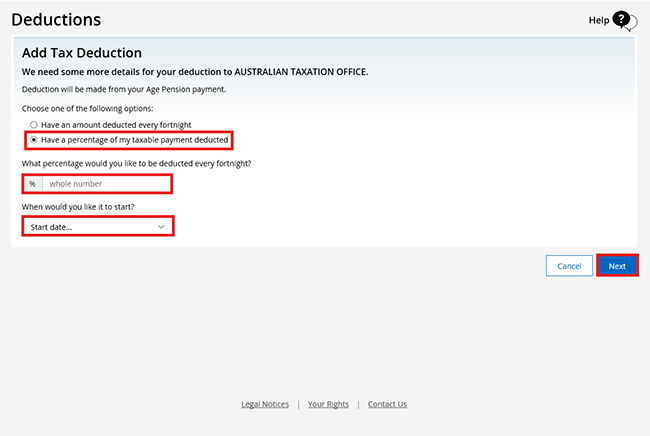
Task: Focus the whole number percentage input field
Action: [x=108, y=184]
